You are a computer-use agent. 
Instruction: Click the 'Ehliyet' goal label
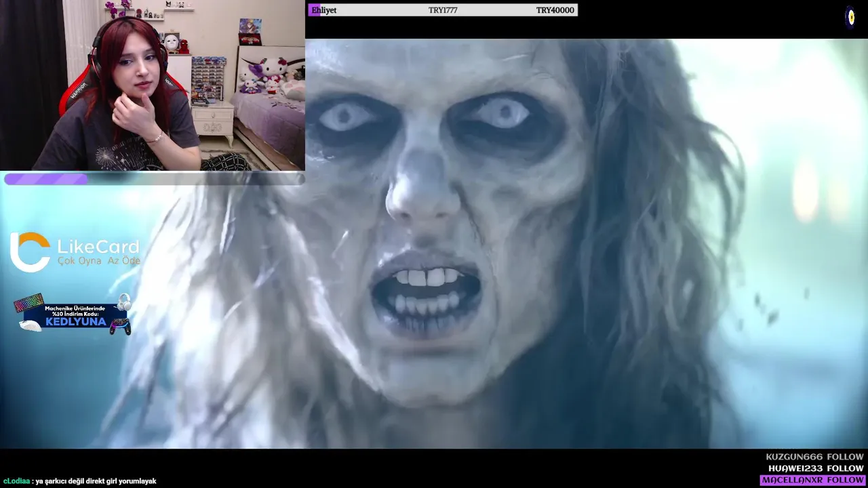tap(324, 10)
